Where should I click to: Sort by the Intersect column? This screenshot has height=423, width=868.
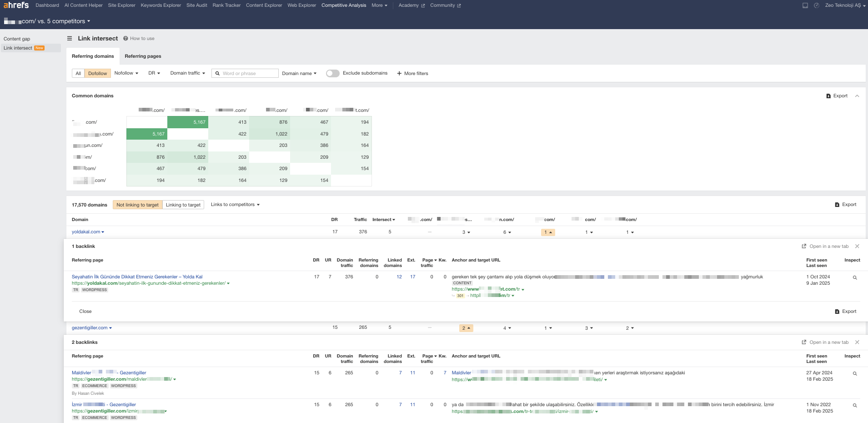pyautogui.click(x=384, y=220)
